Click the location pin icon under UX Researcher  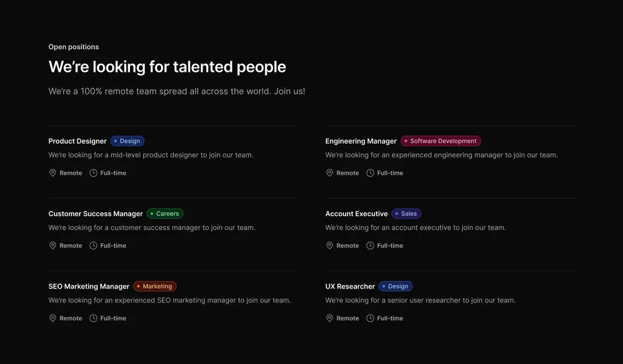[x=329, y=318]
